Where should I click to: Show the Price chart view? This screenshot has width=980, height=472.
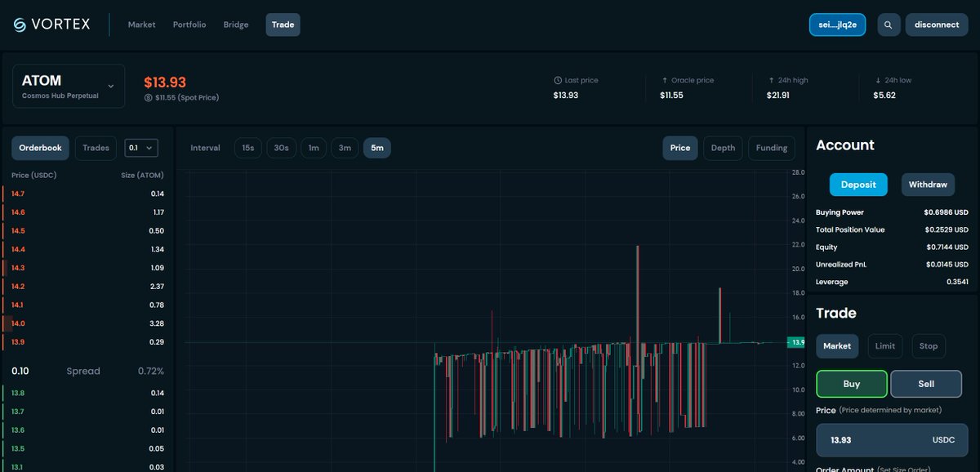[x=679, y=148]
